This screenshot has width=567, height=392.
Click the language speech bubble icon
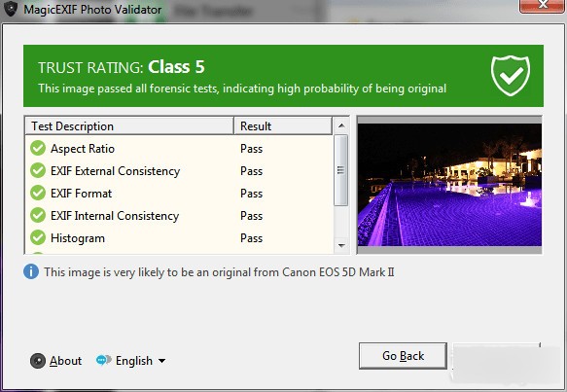(x=103, y=360)
